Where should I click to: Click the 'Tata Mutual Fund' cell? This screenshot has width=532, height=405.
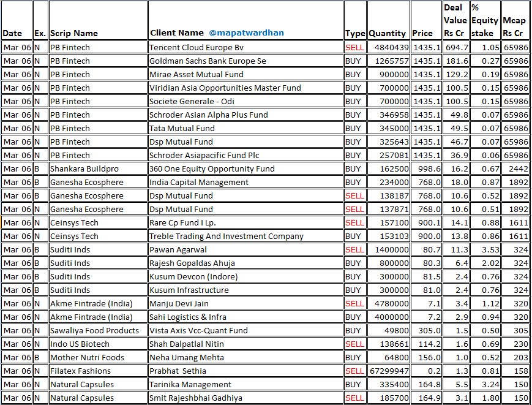tap(245, 128)
